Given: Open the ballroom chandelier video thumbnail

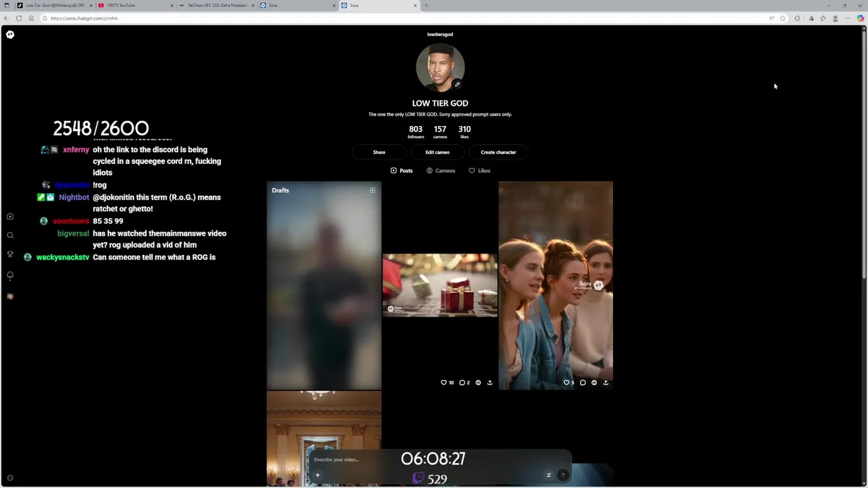Looking at the screenshot, I should click(x=324, y=439).
